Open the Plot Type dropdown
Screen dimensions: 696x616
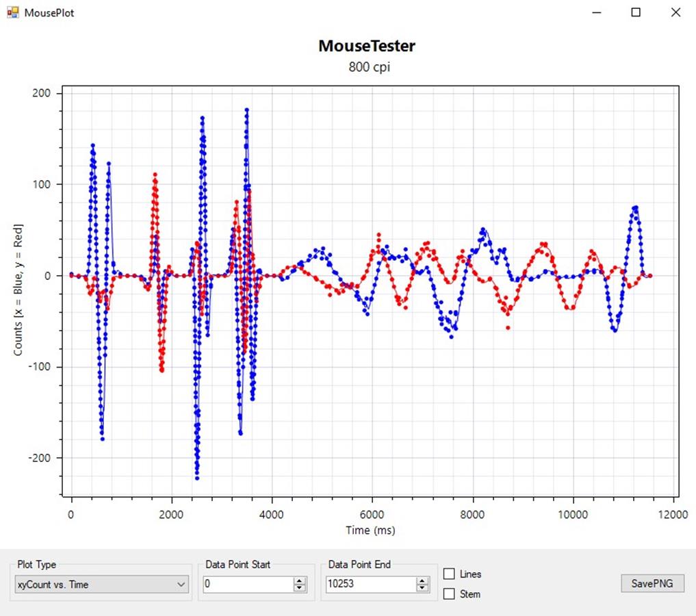pos(103,585)
